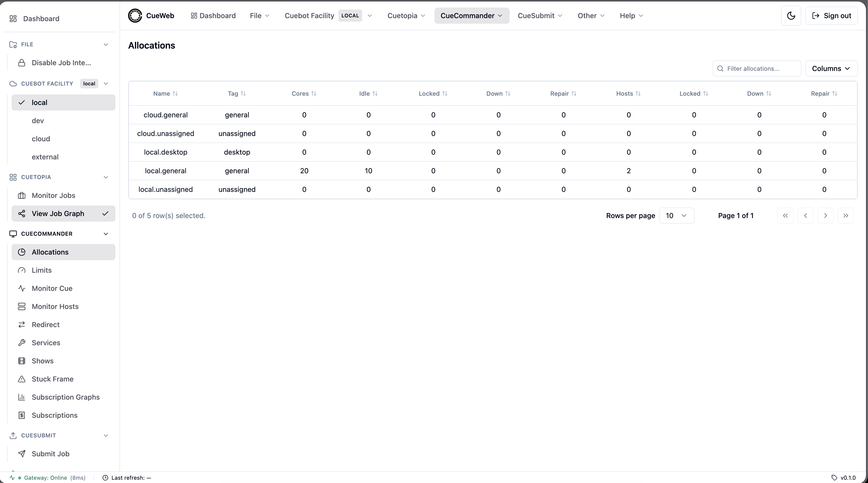868x483 pixels.
Task: Open the Cuebot Facility menu in top bar
Action: 328,16
